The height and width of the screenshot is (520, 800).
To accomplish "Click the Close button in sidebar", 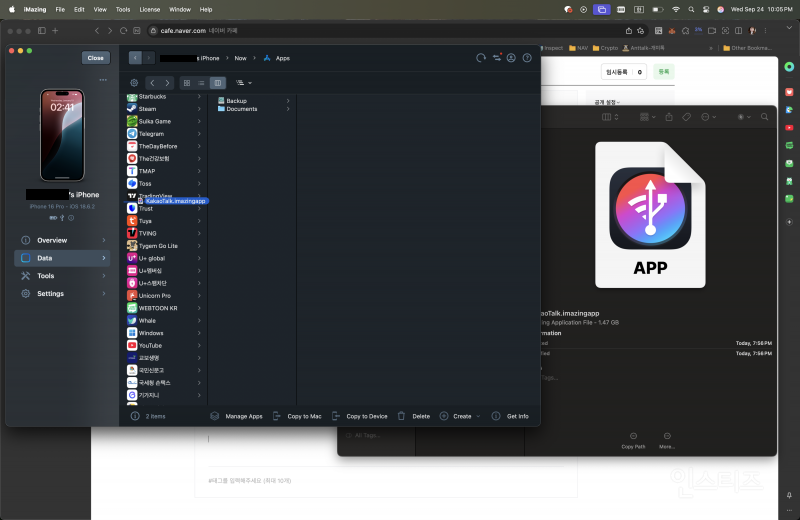I will (x=95, y=58).
